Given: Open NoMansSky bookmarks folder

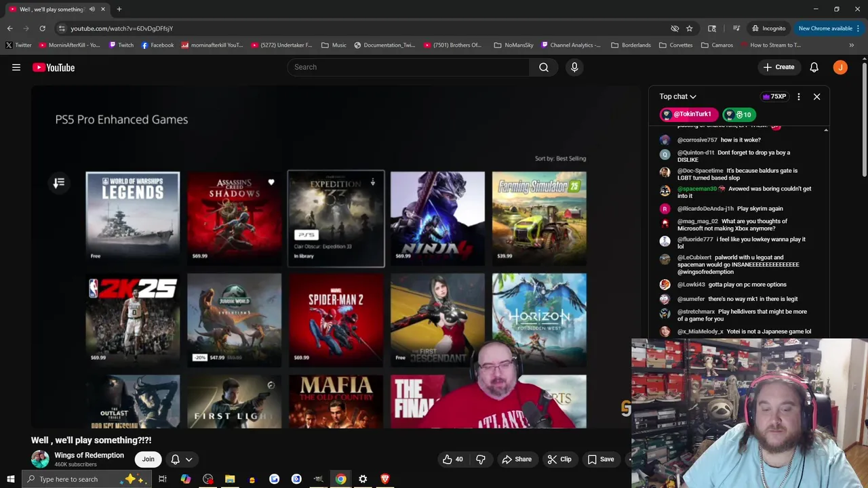Looking at the screenshot, I should [513, 45].
